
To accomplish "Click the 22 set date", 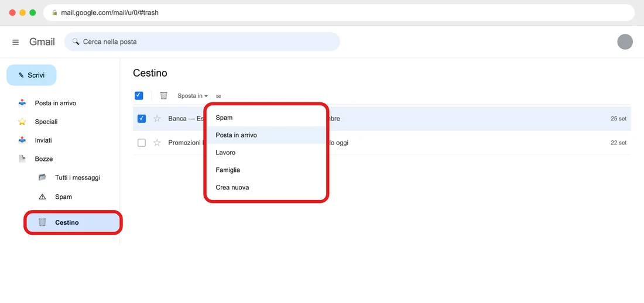I will pos(619,143).
